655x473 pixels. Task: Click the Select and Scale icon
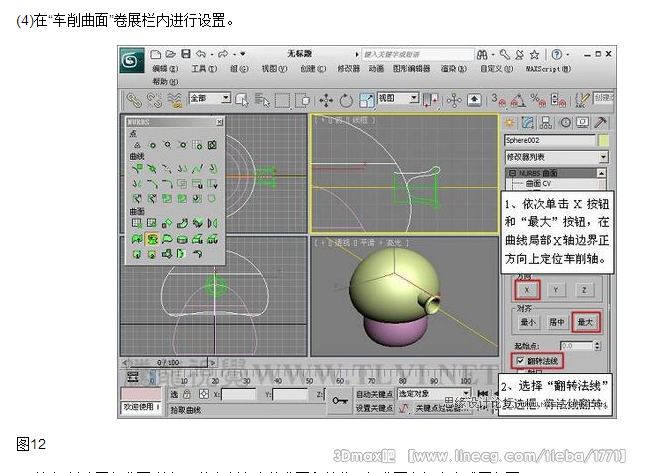(367, 100)
